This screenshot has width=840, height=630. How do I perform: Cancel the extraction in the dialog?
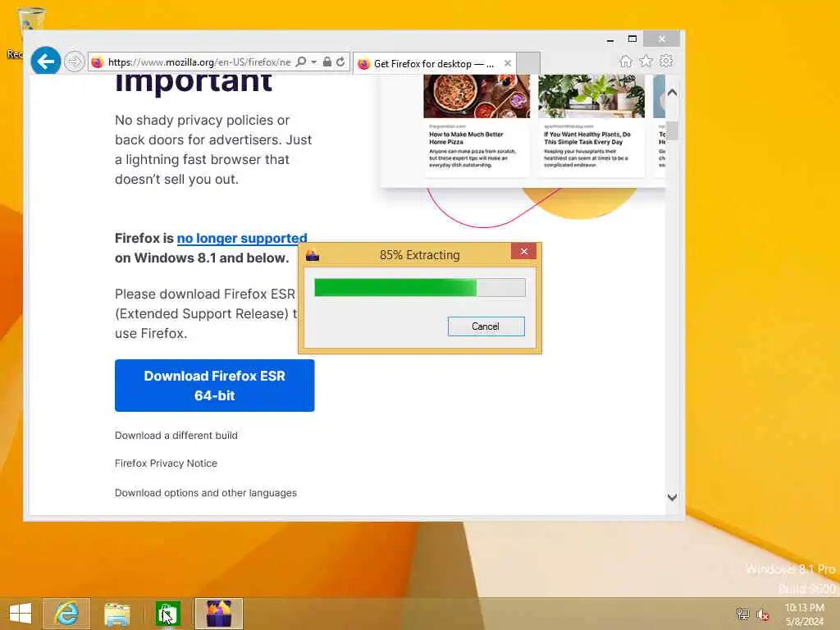[x=486, y=326]
